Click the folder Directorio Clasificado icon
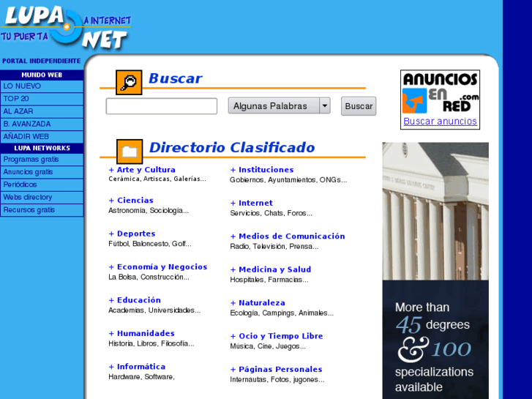Screen dimensions: 532x399 (130, 152)
